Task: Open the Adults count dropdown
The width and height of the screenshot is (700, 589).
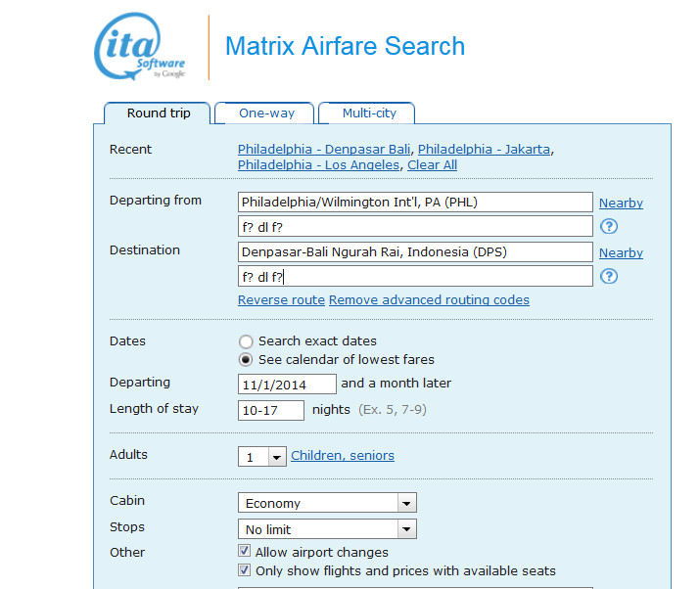Action: pyautogui.click(x=262, y=457)
